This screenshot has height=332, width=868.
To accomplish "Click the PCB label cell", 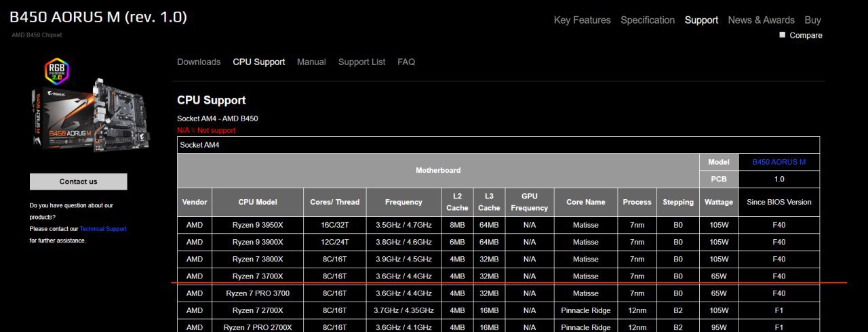I will point(719,179).
